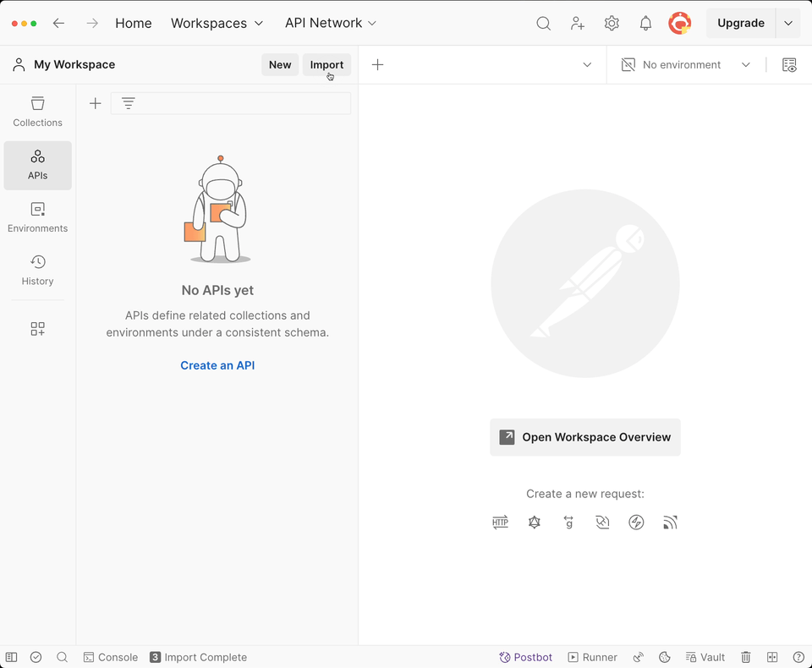Create a new GraphQL request
The width and height of the screenshot is (812, 668).
point(535,523)
